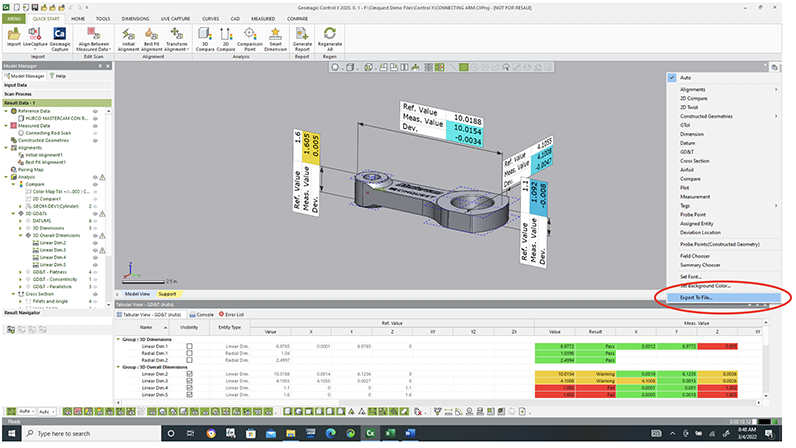
Task: Uncheck visibility for Linear Dim.4 row
Action: 189,388
